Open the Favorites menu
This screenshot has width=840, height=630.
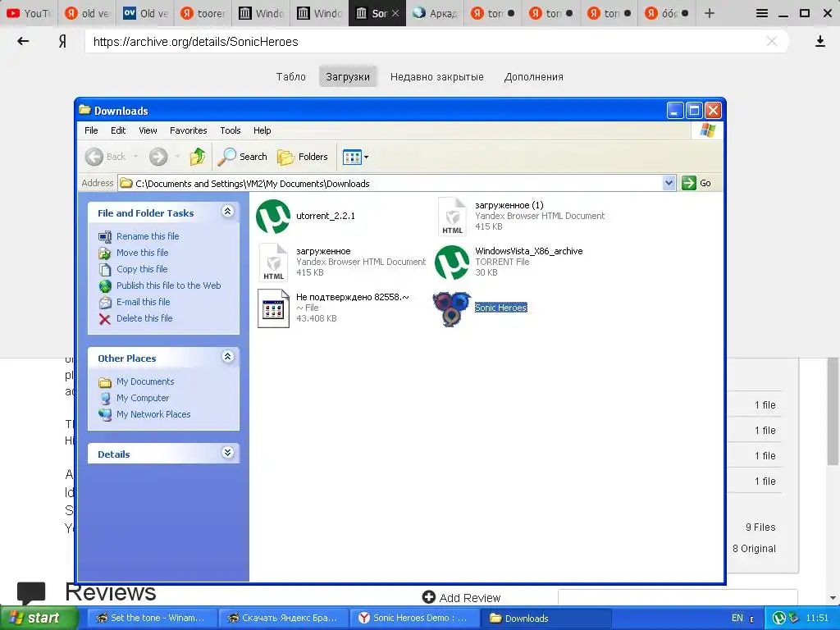188,130
